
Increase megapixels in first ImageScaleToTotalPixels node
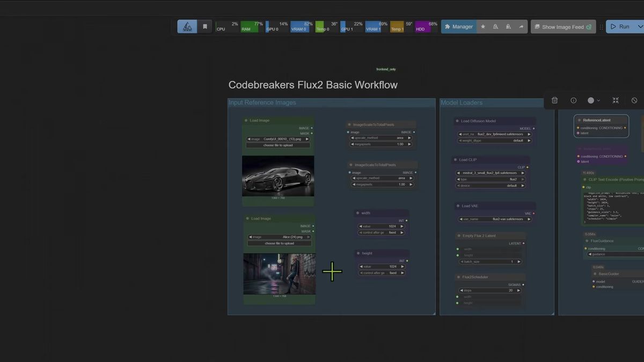409,144
